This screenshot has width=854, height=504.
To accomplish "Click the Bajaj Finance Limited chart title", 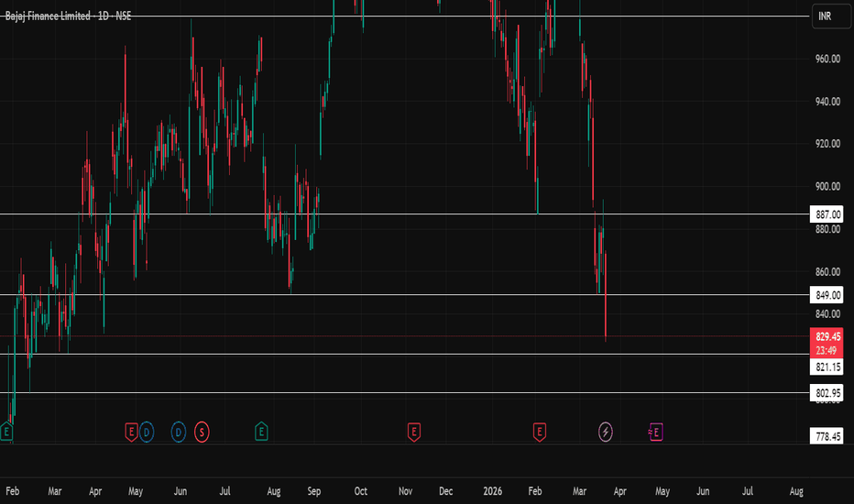I will coord(68,16).
